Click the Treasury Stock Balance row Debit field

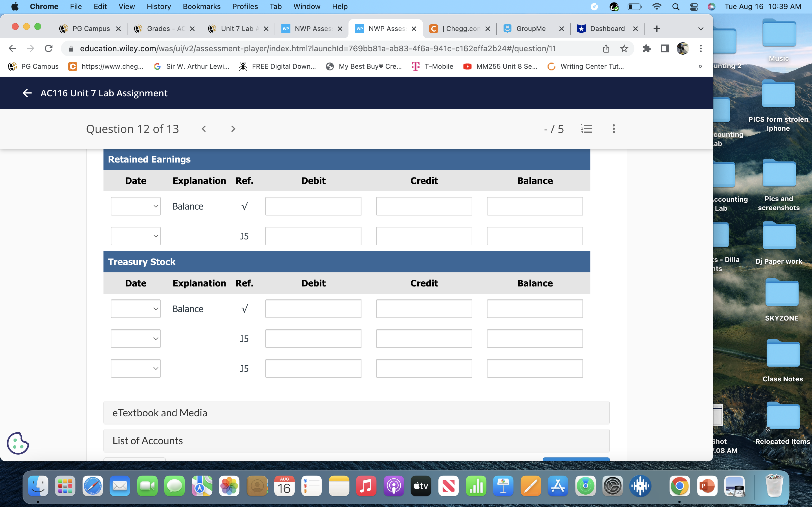pos(313,308)
